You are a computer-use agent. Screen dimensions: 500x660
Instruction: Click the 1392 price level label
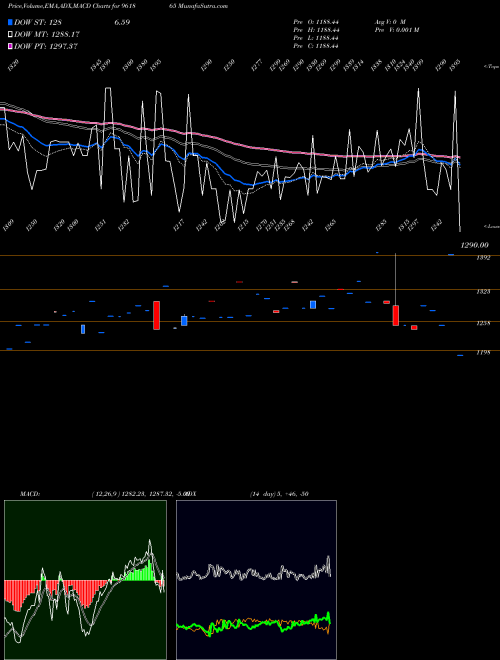(x=483, y=258)
